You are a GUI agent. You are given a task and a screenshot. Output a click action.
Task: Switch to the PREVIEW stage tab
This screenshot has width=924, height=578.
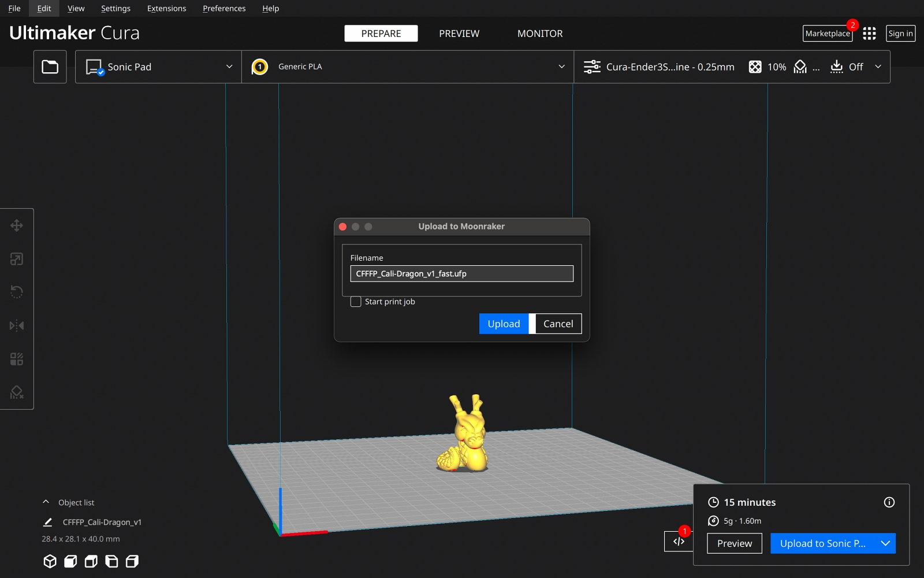pyautogui.click(x=459, y=34)
